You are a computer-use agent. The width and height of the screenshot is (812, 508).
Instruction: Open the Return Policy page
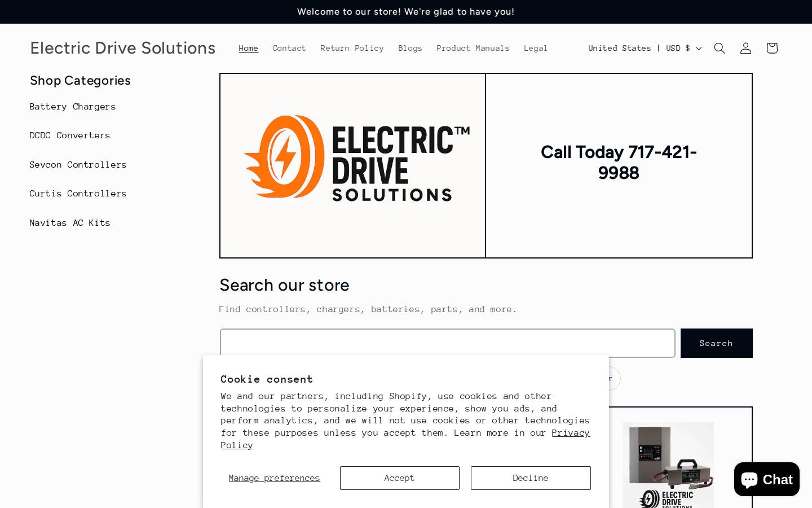(x=352, y=48)
